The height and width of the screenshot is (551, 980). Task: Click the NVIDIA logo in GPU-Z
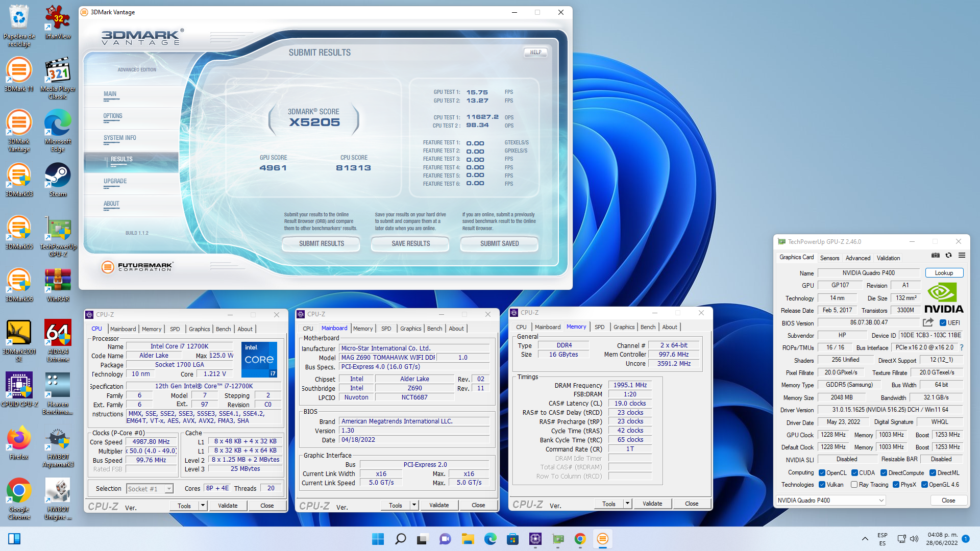tap(943, 298)
